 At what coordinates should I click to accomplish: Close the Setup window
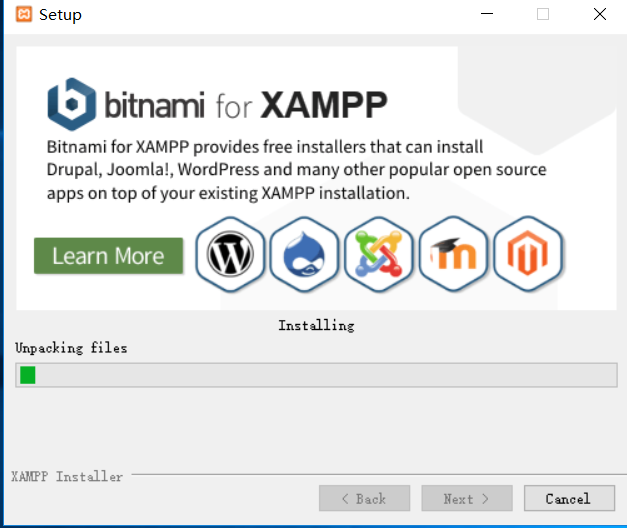pyautogui.click(x=600, y=14)
